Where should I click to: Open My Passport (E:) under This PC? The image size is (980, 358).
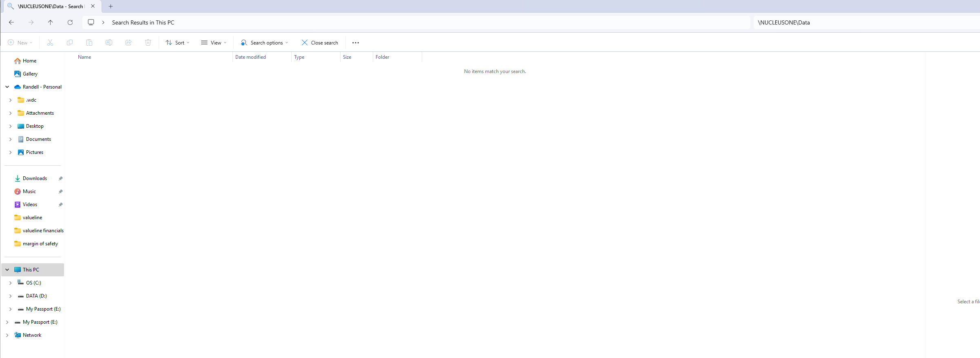pos(43,309)
